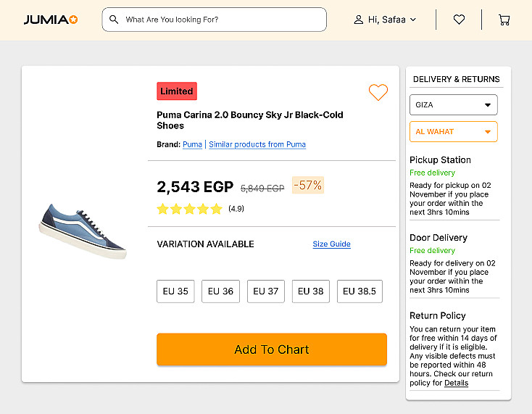View Similar products from Puma

[x=257, y=144]
